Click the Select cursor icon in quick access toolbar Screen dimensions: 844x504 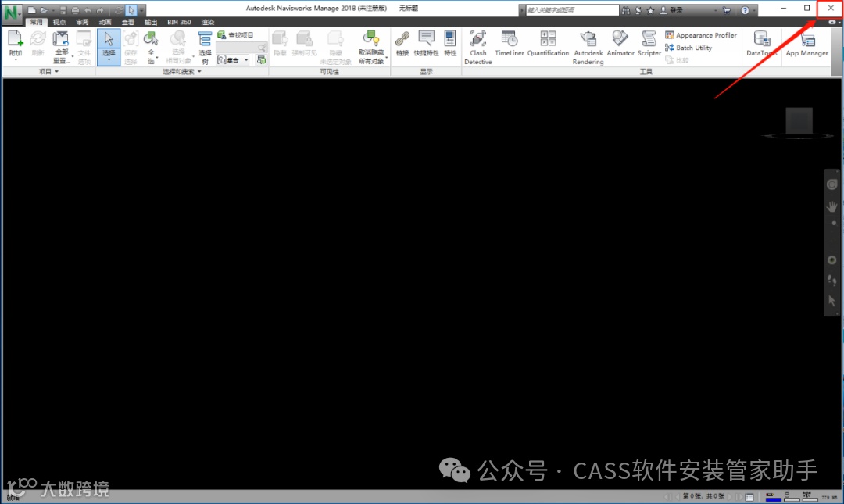131,10
